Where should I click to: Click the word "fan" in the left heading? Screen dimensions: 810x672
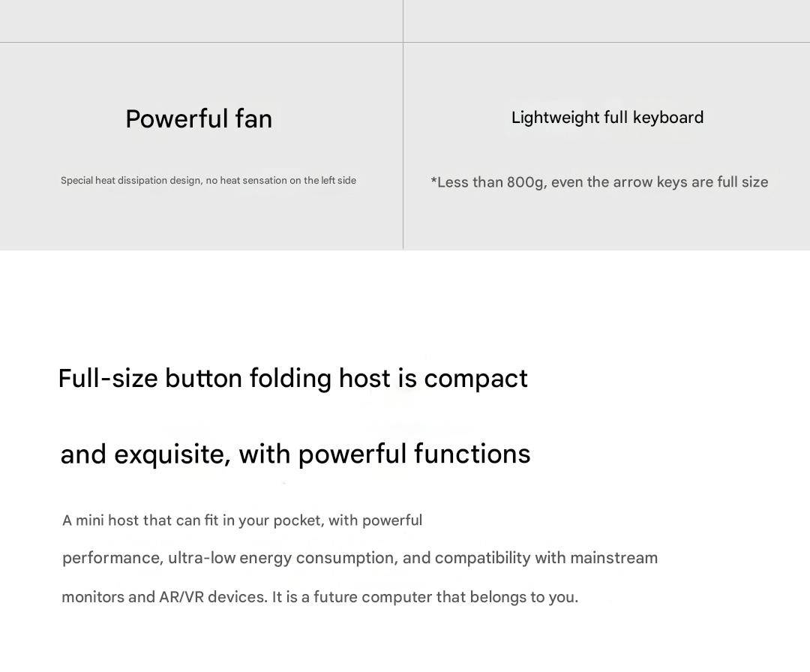click(x=253, y=119)
